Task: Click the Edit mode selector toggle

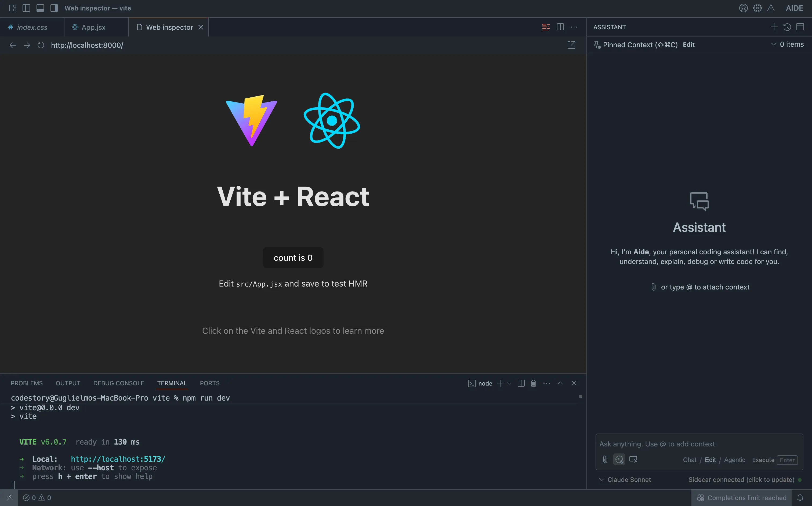Action: point(711,460)
